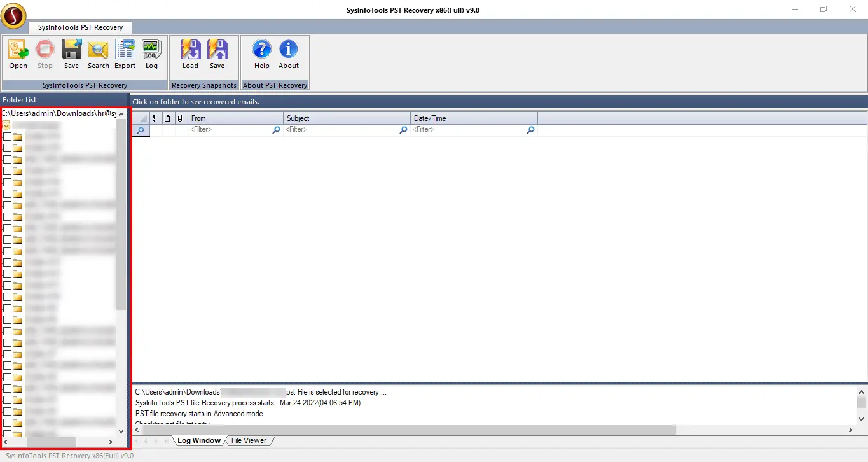The height and width of the screenshot is (462, 868).
Task: Sort emails by the Date/Time column header
Action: [x=474, y=118]
